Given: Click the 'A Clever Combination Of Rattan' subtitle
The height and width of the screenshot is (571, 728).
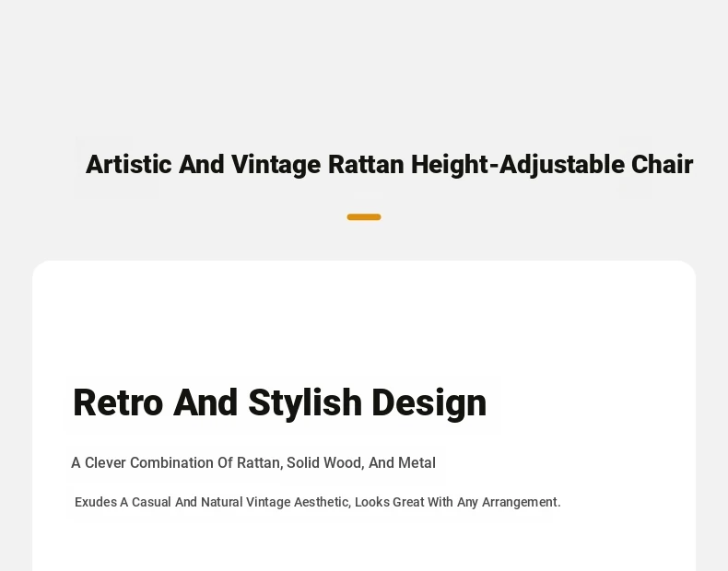Looking at the screenshot, I should 253,463.
